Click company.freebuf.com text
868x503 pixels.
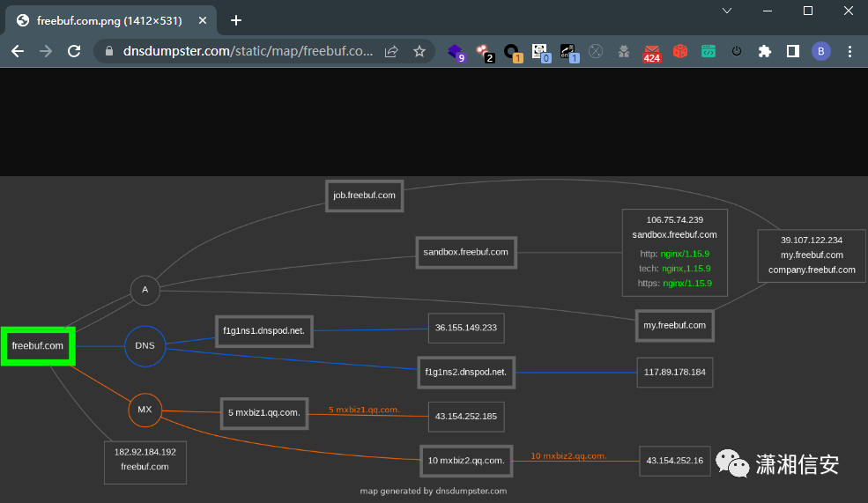(x=812, y=270)
